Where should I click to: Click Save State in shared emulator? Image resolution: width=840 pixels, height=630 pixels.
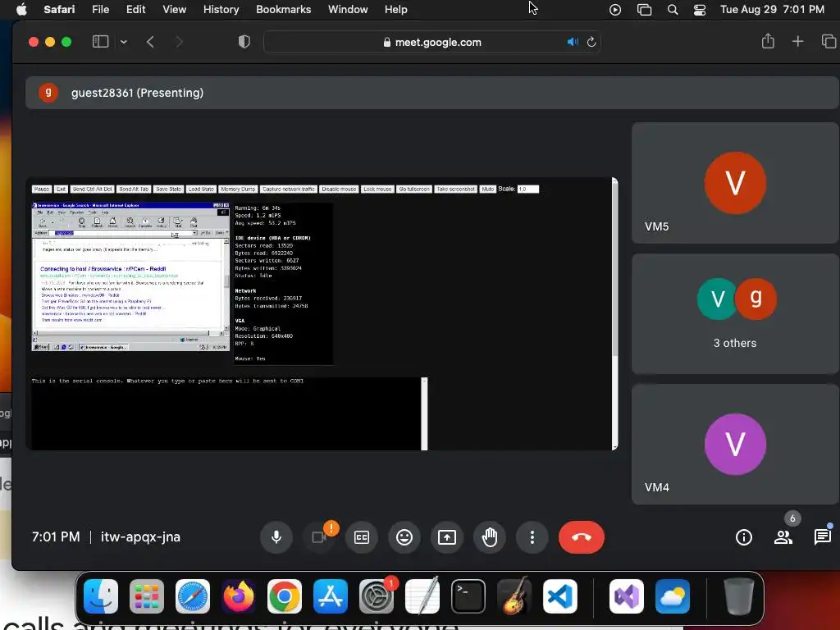click(169, 189)
